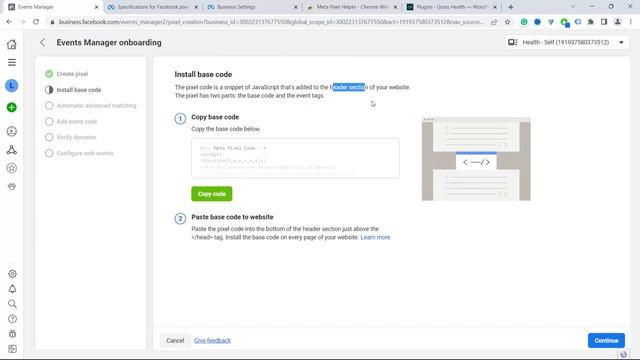Click browser back arrow
The height and width of the screenshot is (360, 640).
click(x=9, y=22)
